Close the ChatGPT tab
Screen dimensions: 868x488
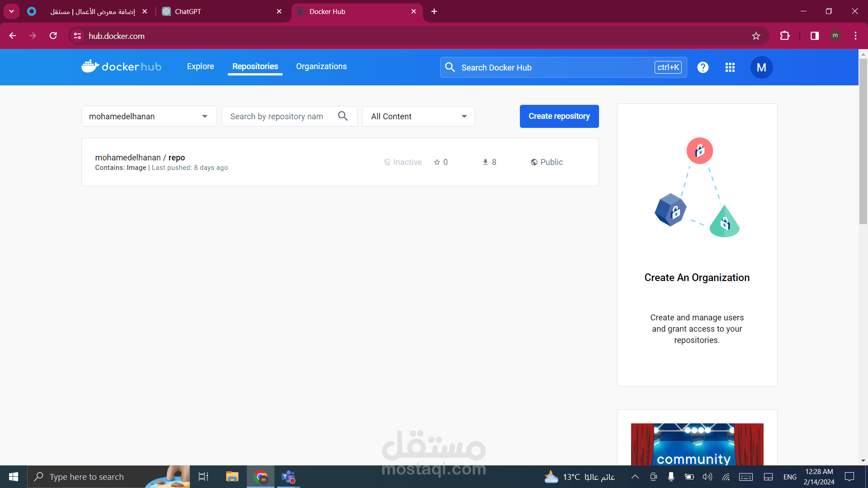(x=279, y=11)
